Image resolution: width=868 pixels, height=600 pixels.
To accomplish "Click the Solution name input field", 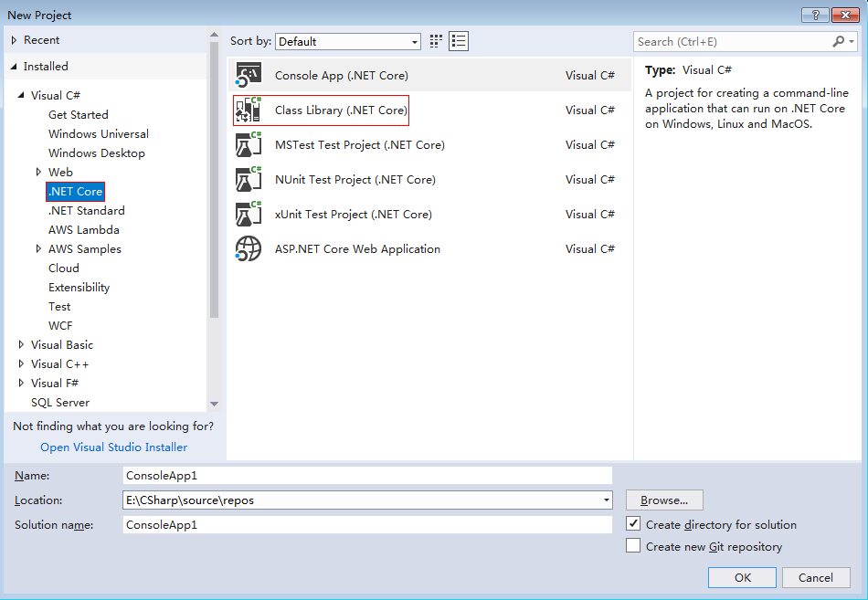I will click(x=367, y=525).
